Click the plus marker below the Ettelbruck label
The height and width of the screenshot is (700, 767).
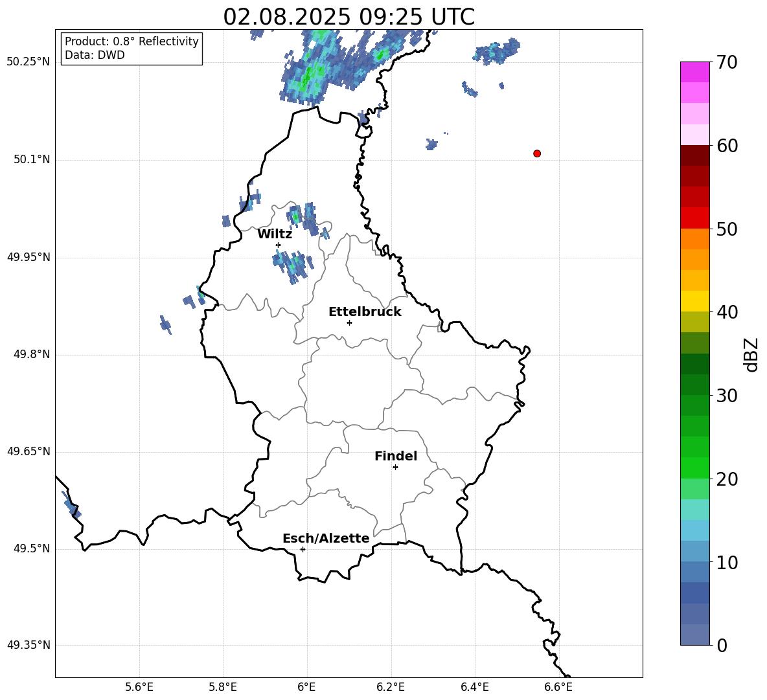click(x=349, y=322)
